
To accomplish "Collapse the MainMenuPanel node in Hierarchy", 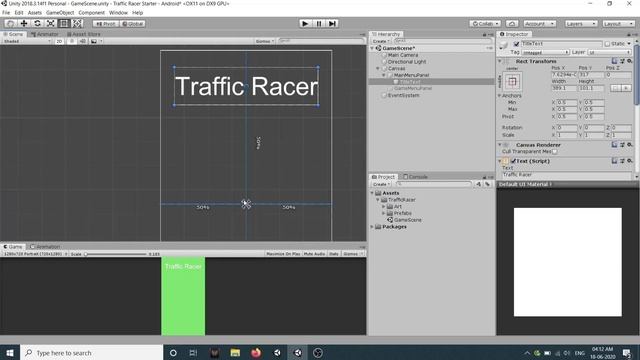I will point(384,75).
